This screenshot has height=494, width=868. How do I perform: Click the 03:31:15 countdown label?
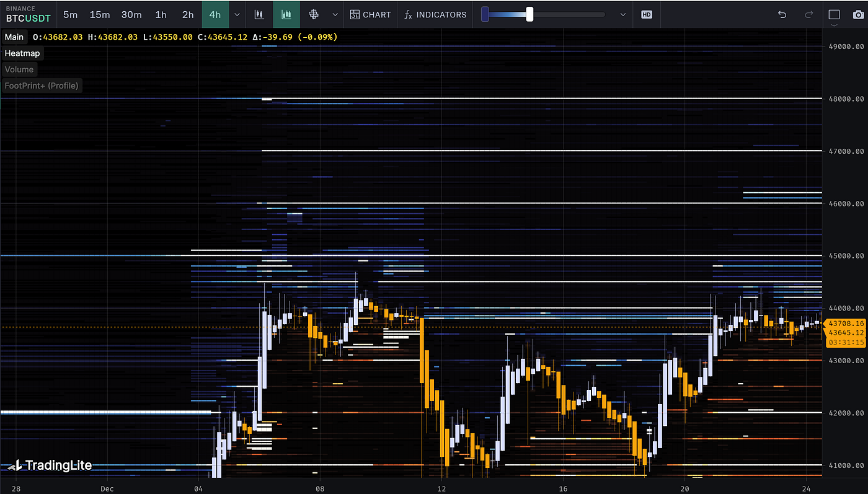(x=846, y=342)
